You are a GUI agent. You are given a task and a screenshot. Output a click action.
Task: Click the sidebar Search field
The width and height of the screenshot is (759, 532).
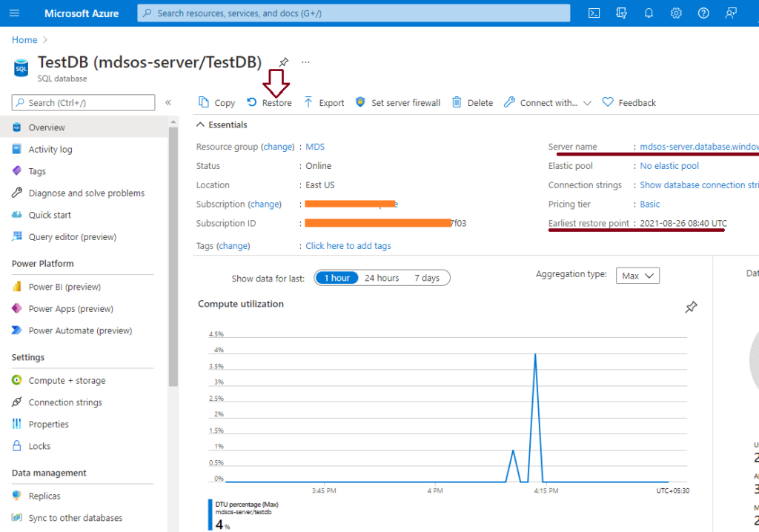(82, 102)
